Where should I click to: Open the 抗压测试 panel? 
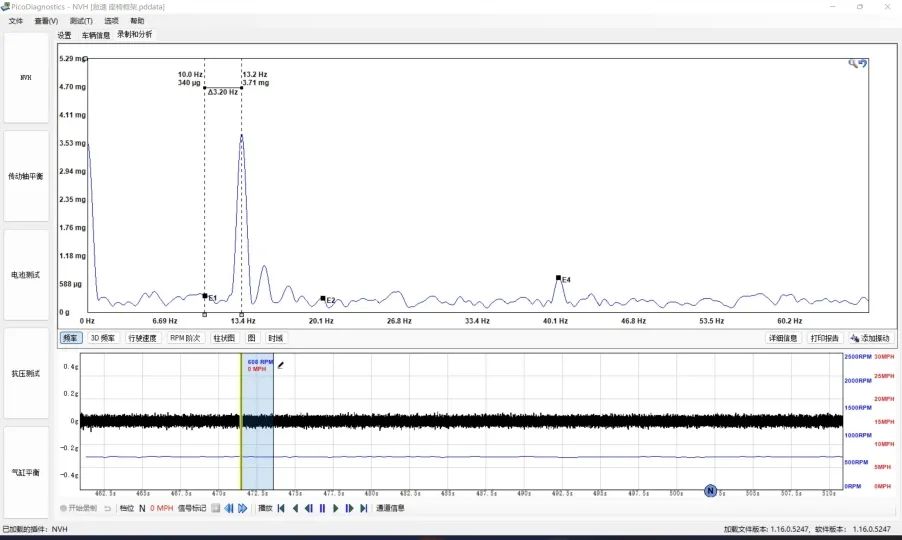26,373
